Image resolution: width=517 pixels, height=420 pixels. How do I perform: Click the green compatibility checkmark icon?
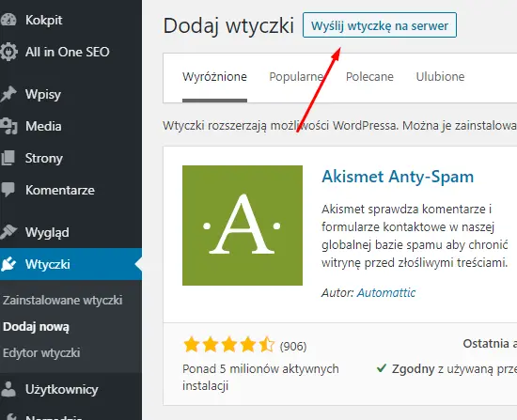(x=382, y=368)
